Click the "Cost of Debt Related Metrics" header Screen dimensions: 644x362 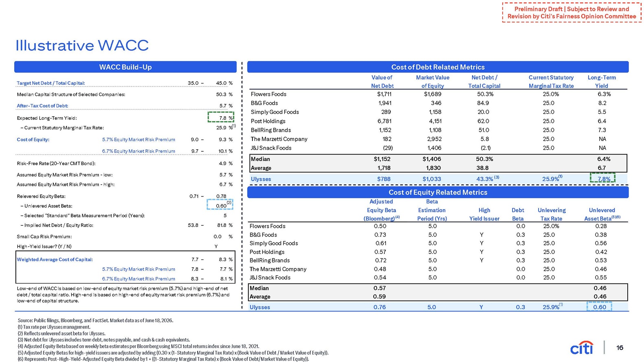(x=438, y=67)
